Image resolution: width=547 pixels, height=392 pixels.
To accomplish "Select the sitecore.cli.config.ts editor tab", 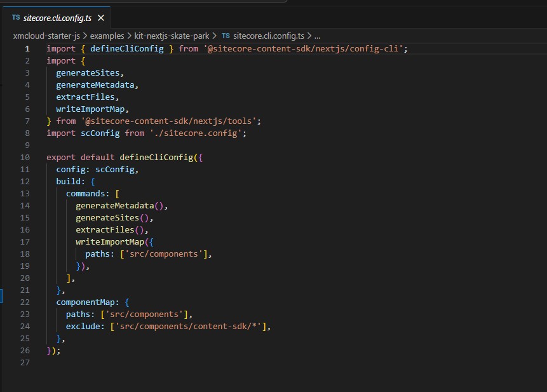I will pos(57,18).
